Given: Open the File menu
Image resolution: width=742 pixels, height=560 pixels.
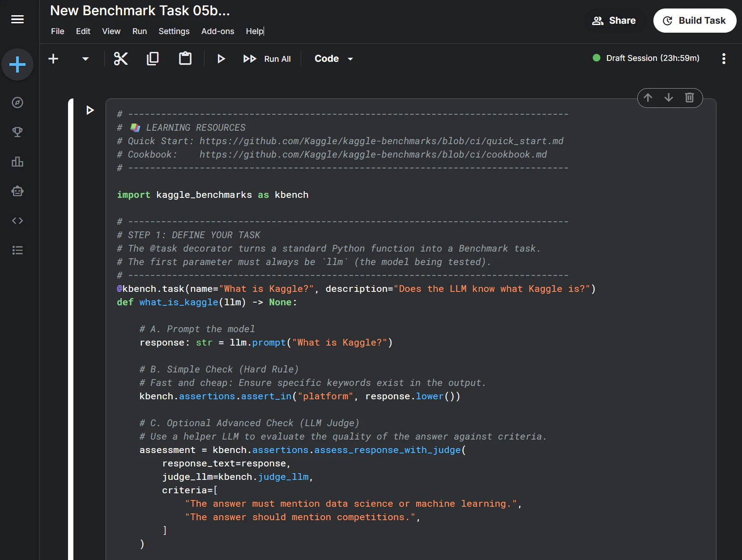Looking at the screenshot, I should (58, 31).
